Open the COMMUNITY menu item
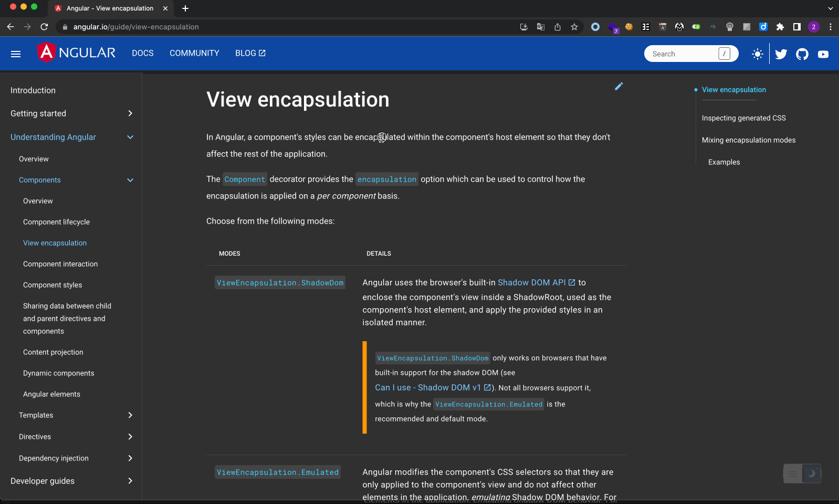The width and height of the screenshot is (839, 504). (x=194, y=53)
